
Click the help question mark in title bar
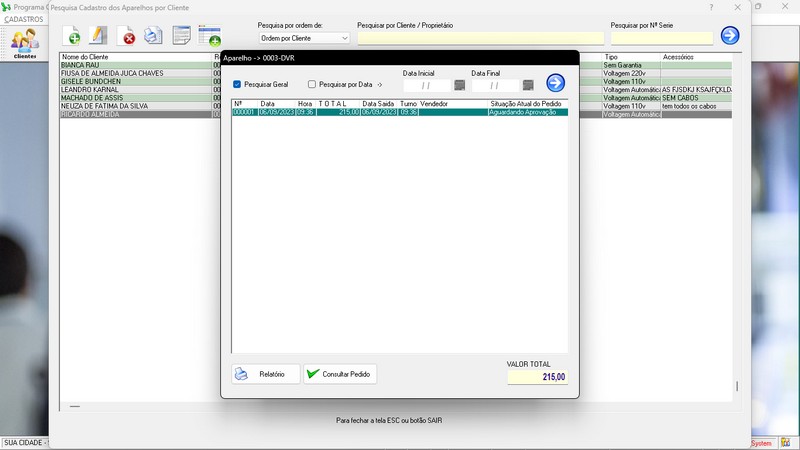(x=711, y=7)
